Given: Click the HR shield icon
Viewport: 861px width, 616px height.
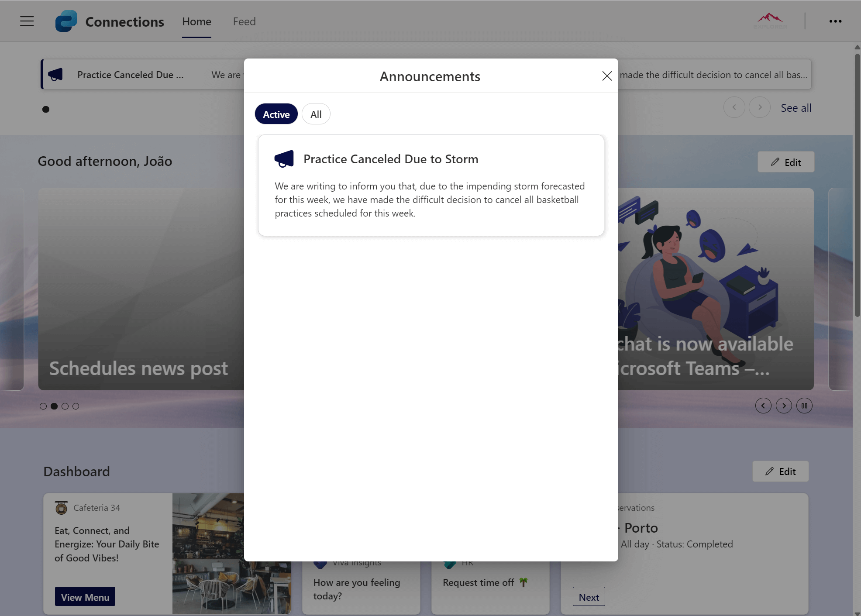Looking at the screenshot, I should click(451, 562).
